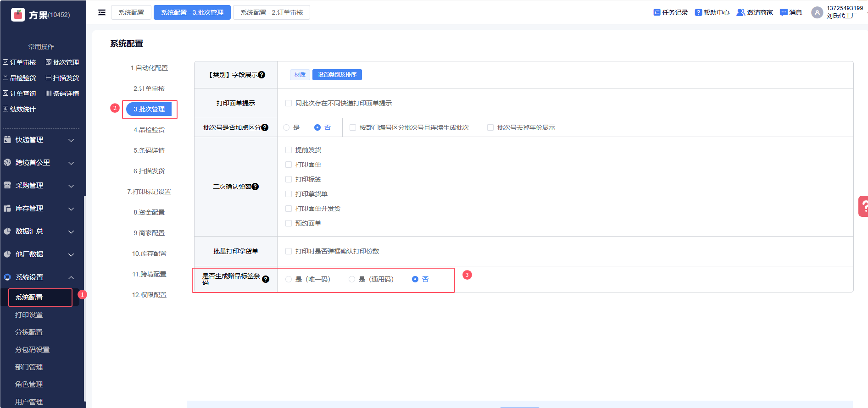Click the 邀请商家 invite merchant icon
This screenshot has width=868, height=408.
(x=740, y=12)
